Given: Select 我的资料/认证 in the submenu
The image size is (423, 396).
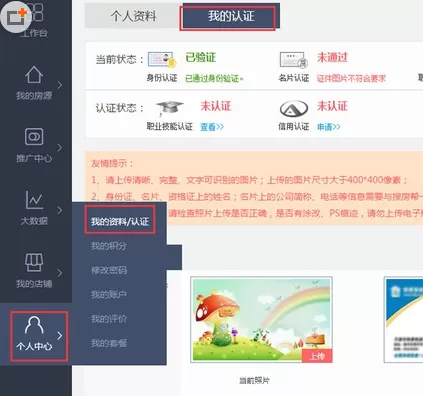Looking at the screenshot, I should (120, 221).
